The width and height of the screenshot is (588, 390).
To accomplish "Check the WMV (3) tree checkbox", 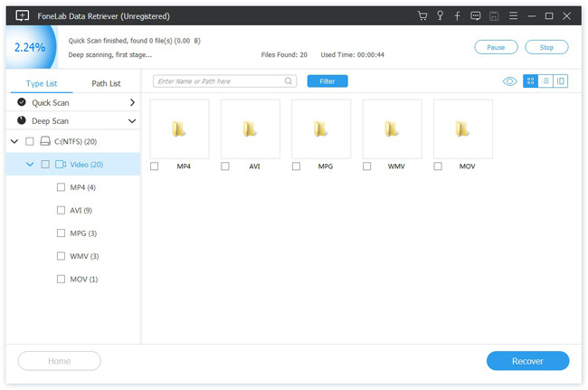I will [61, 256].
